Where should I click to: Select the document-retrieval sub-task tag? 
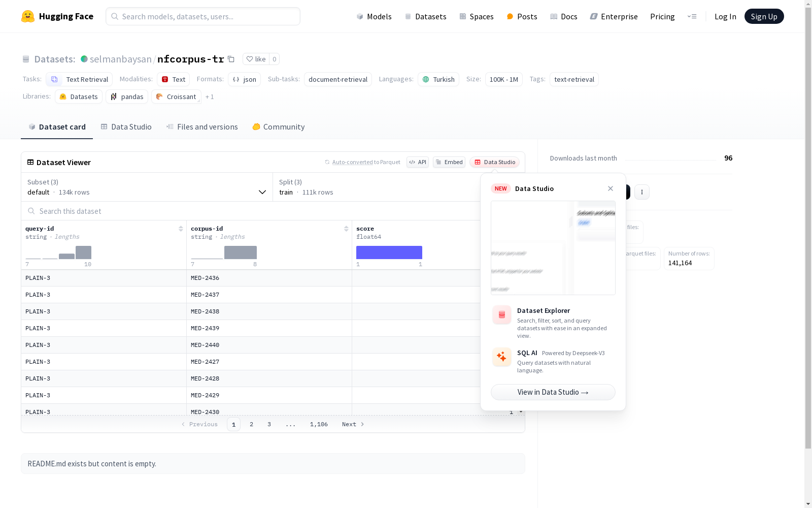point(338,79)
